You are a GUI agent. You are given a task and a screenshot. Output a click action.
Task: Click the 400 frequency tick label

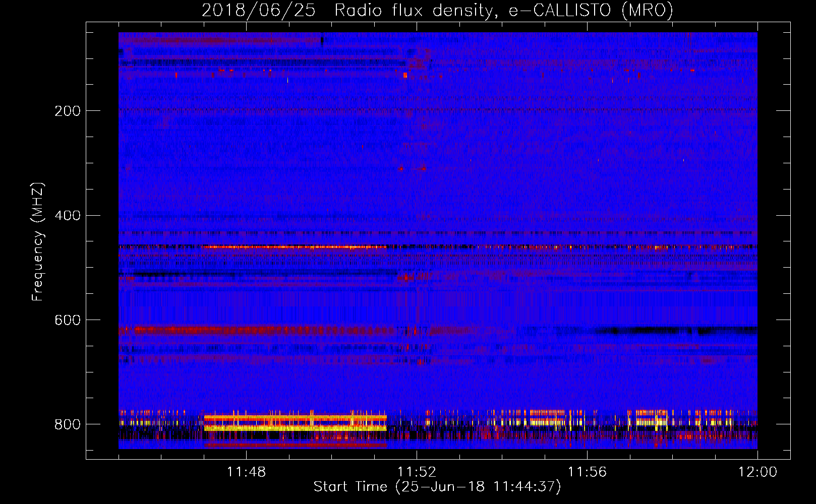click(67, 216)
